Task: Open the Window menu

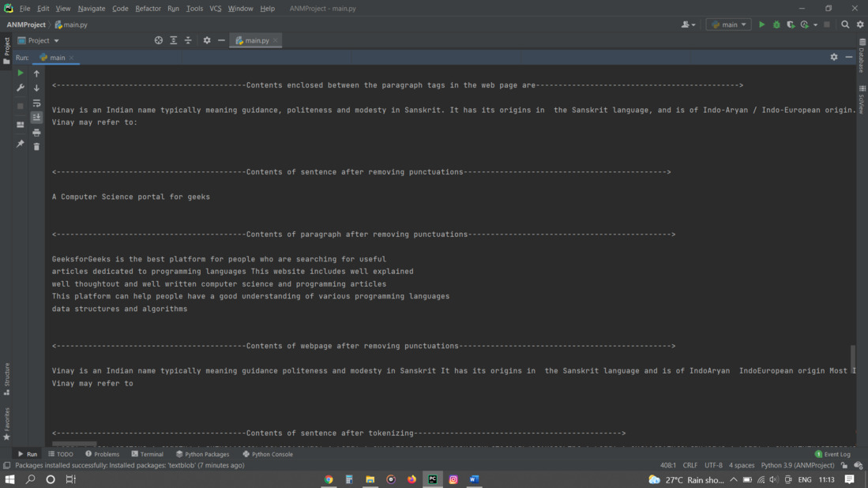Action: point(240,9)
